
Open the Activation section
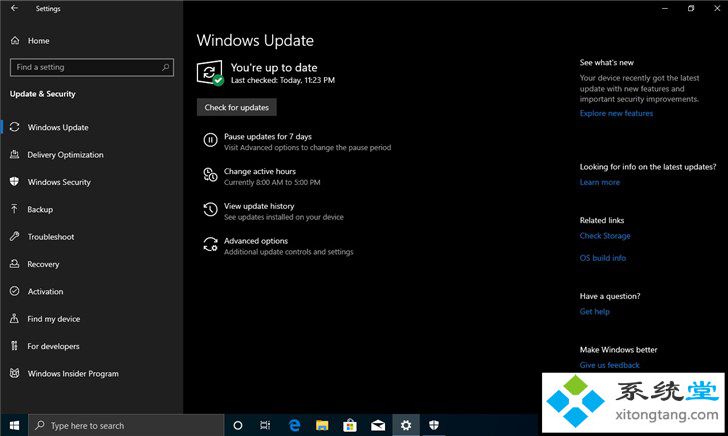click(45, 292)
